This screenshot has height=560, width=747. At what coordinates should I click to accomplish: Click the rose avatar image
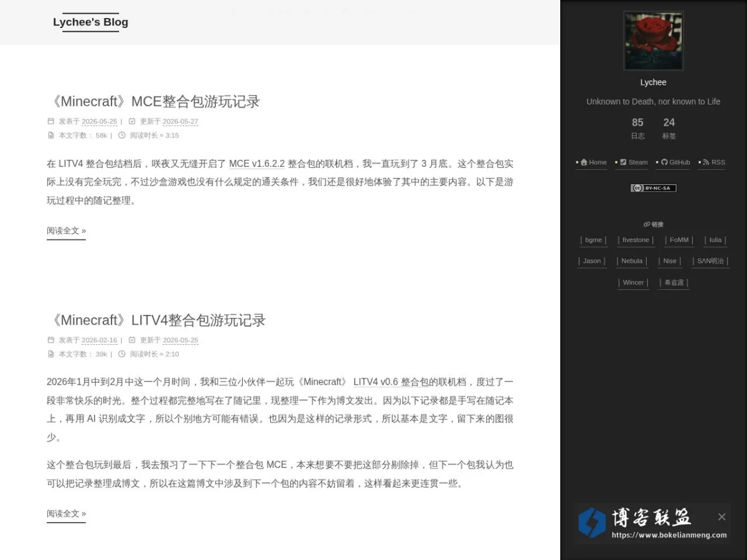tap(653, 40)
